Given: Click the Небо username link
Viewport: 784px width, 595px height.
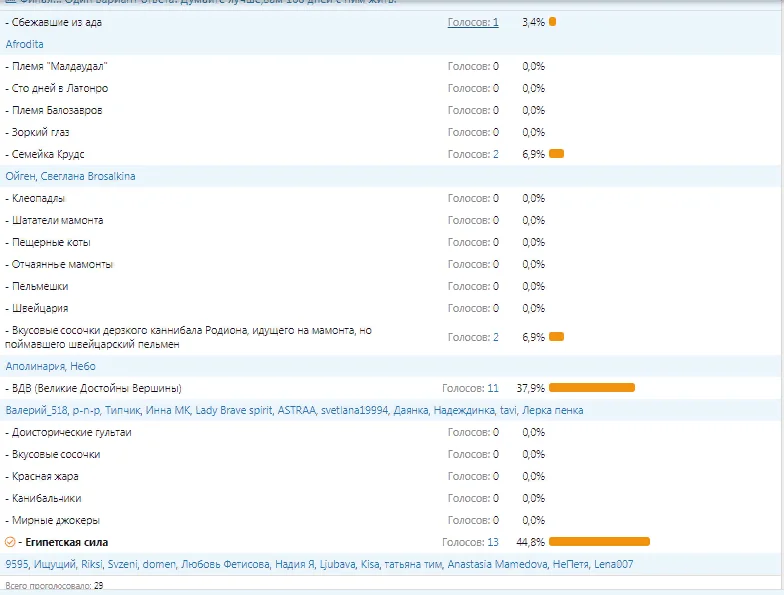Looking at the screenshot, I should tap(84, 366).
